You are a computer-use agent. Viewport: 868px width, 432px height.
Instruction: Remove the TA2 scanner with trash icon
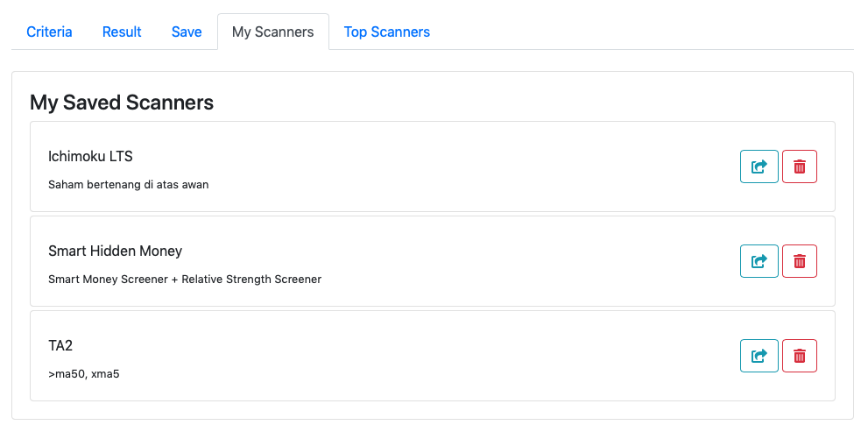tap(800, 356)
